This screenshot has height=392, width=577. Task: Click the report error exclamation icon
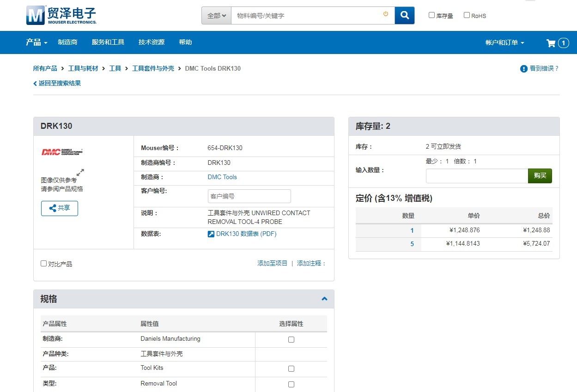click(x=524, y=69)
